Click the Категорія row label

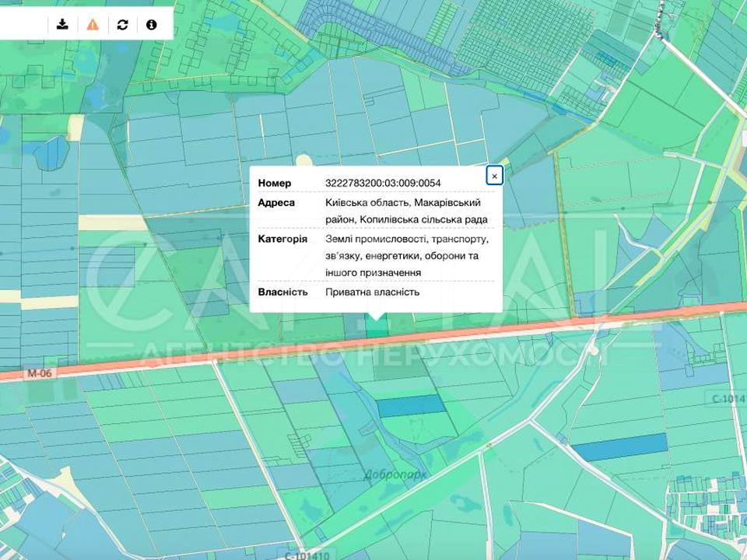click(282, 239)
